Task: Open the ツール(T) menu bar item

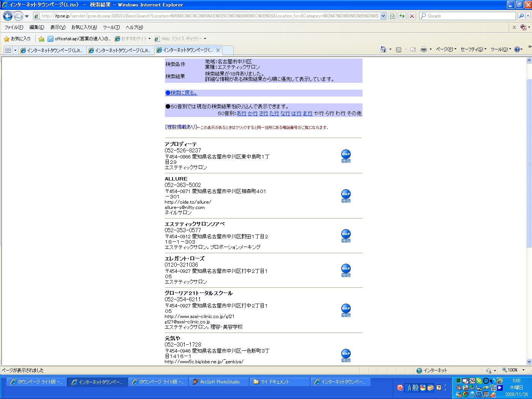Action: [111, 27]
